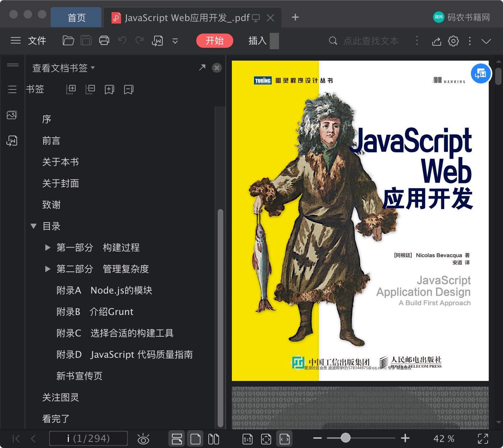This screenshot has width=503, height=448.
Task: Click the page number field i (1/294)
Action: tap(88, 438)
